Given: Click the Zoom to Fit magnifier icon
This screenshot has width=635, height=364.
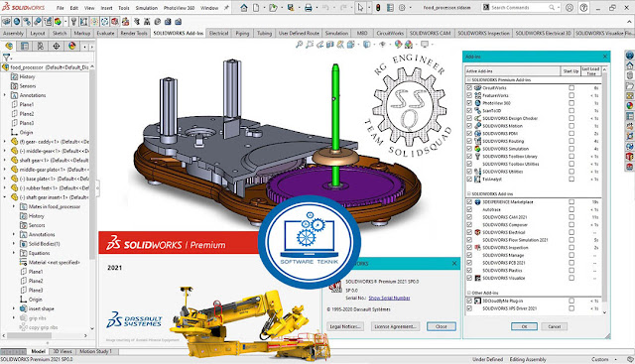Looking at the screenshot, I should coord(299,45).
